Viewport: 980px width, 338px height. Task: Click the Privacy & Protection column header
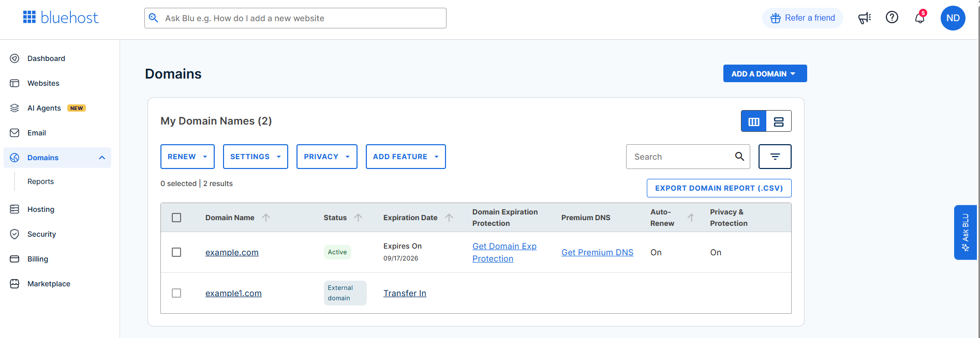point(729,218)
